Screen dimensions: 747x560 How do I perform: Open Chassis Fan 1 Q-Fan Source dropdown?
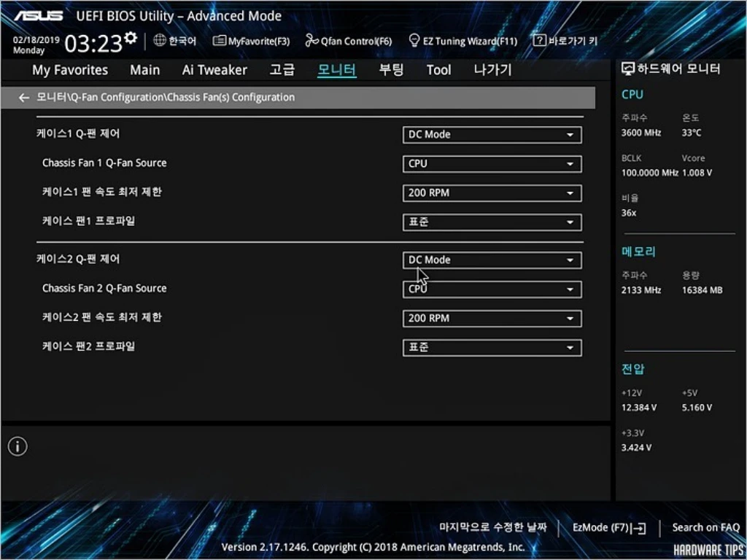[492, 164]
